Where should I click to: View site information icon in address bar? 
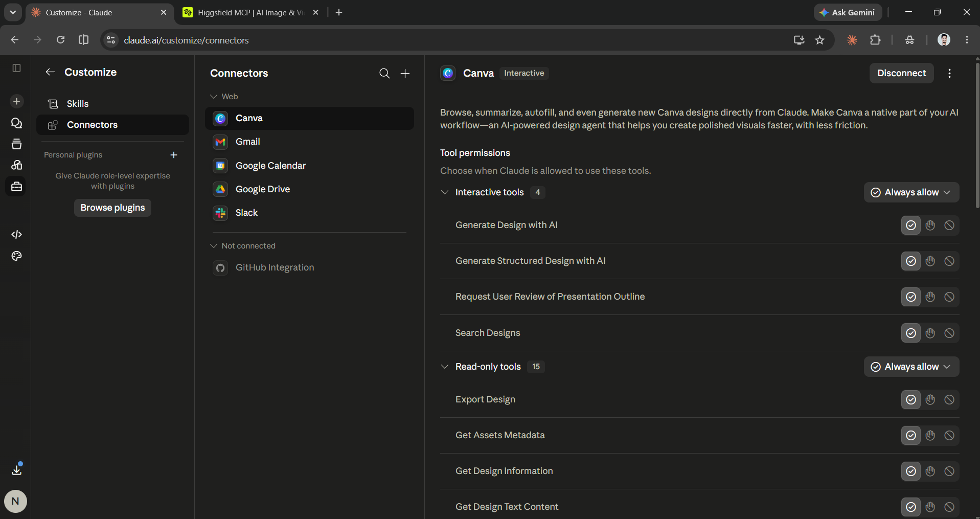coord(110,40)
